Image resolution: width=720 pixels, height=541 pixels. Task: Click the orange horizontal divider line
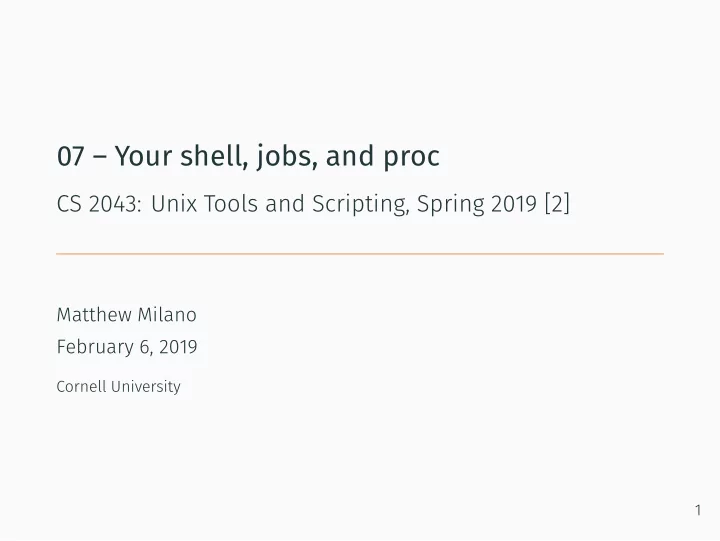pyautogui.click(x=360, y=254)
